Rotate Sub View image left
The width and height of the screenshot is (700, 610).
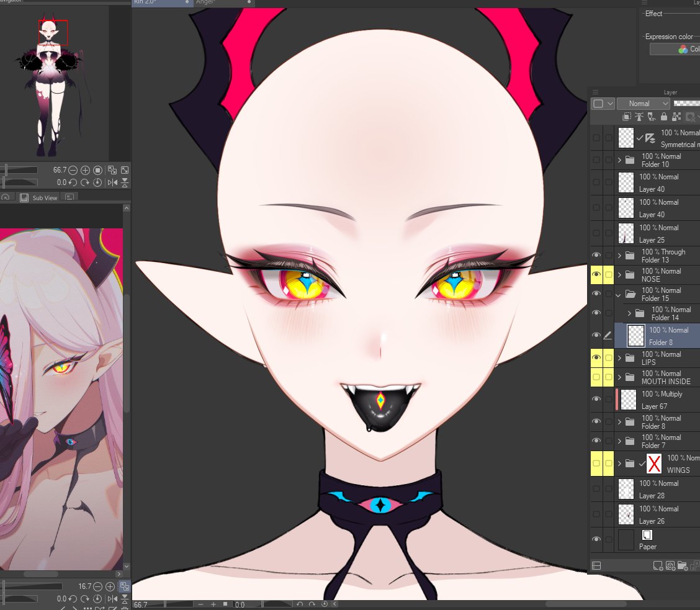[73, 599]
